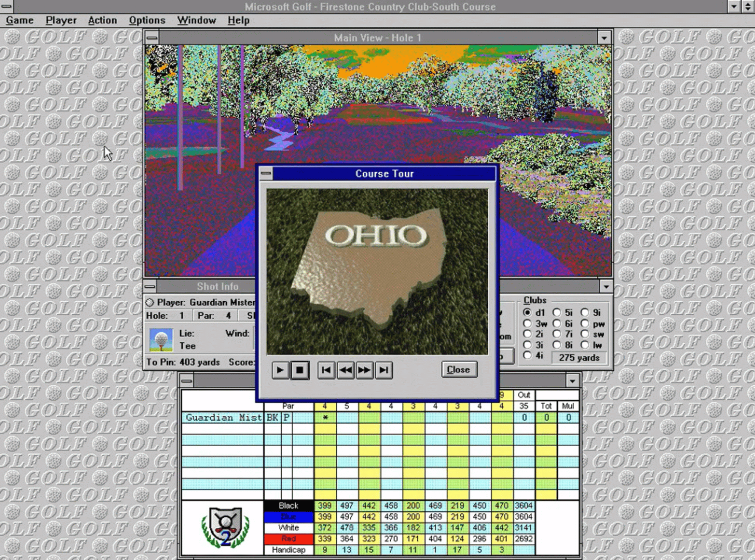This screenshot has height=560, width=755.
Task: Select the 6i club
Action: (557, 324)
